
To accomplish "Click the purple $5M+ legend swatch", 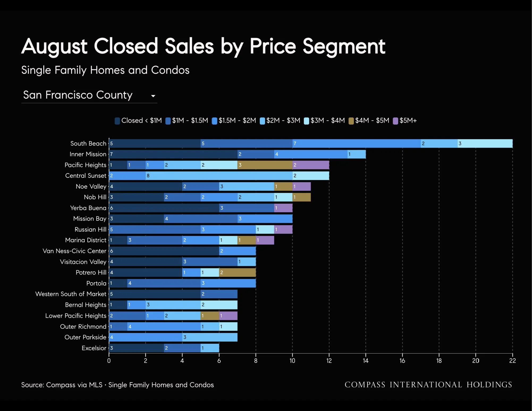I will [x=395, y=121].
